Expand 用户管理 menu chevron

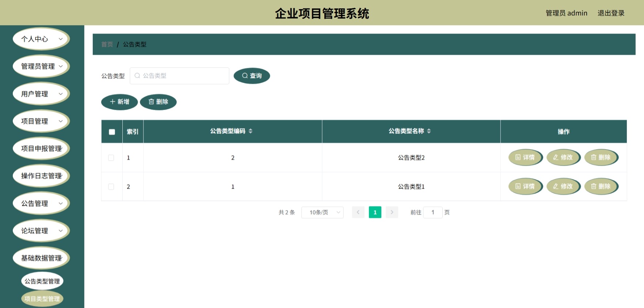tap(61, 94)
